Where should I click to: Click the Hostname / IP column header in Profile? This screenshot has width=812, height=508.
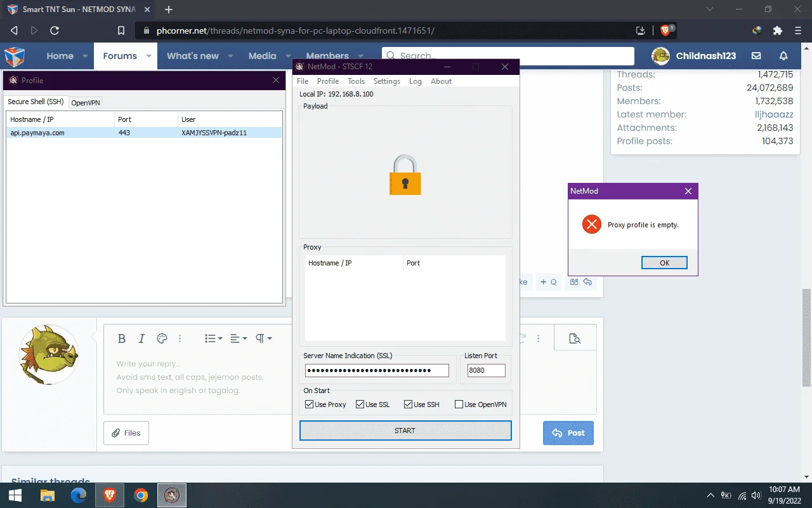click(61, 119)
